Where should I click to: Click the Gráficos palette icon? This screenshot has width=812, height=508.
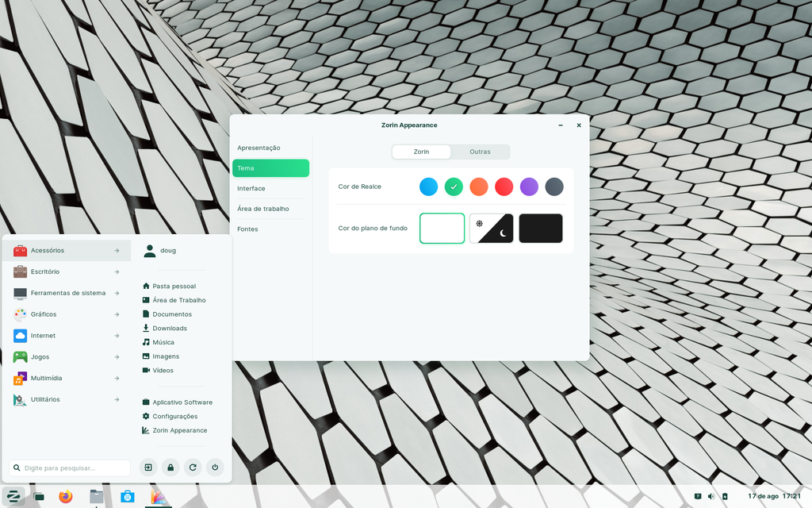pyautogui.click(x=20, y=314)
